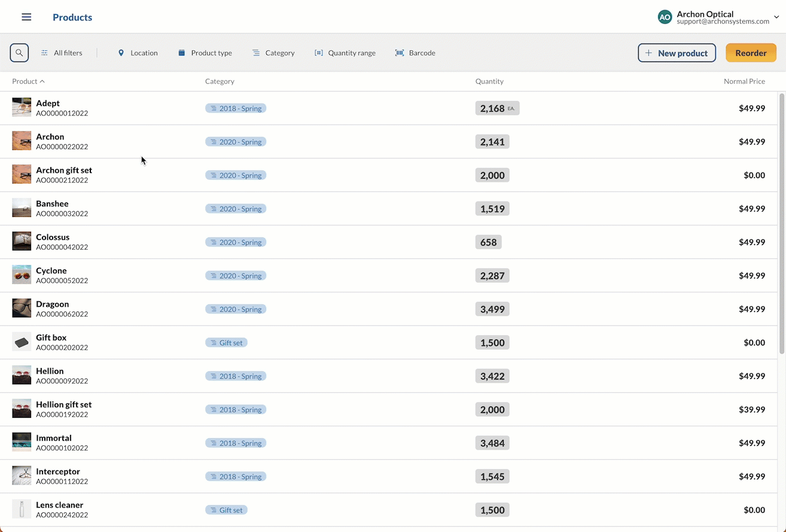
Task: Click the Adept product thumbnail
Action: point(22,108)
